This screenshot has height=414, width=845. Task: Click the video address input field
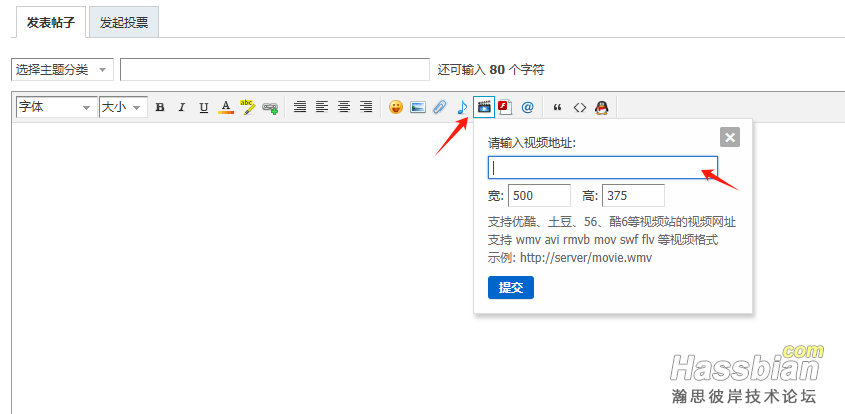tap(602, 168)
